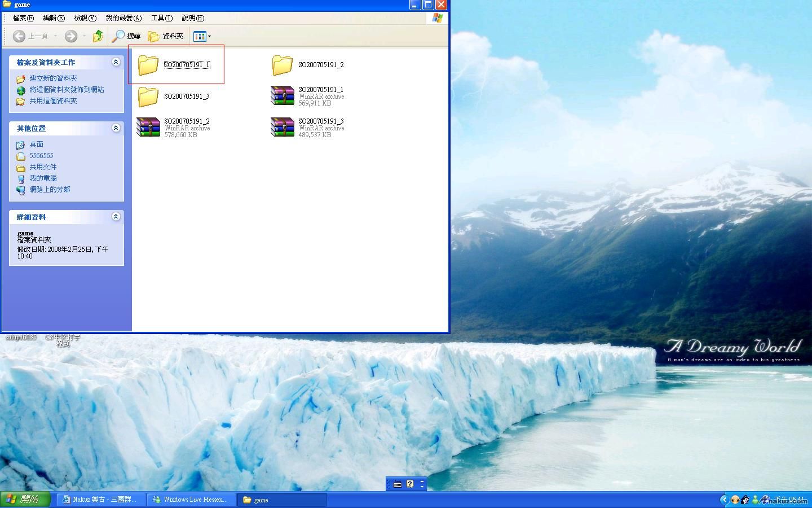
Task: Open the 檢視(V) menu
Action: [85, 18]
